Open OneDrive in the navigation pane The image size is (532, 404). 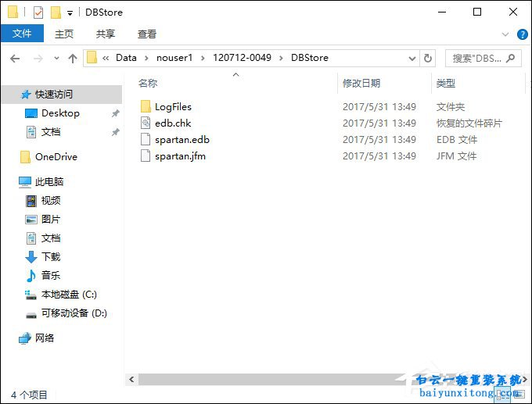coord(56,157)
